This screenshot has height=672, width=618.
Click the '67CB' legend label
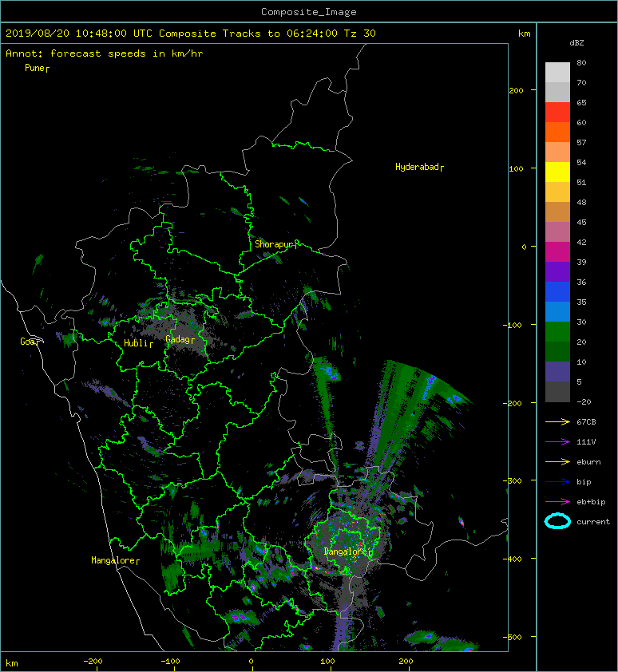[586, 422]
